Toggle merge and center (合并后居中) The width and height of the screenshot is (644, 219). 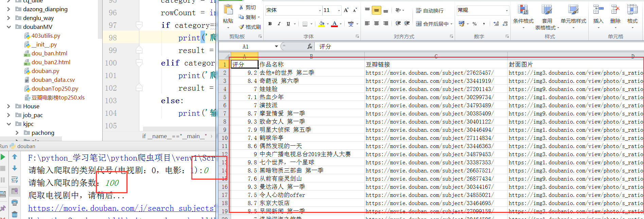pos(434,24)
